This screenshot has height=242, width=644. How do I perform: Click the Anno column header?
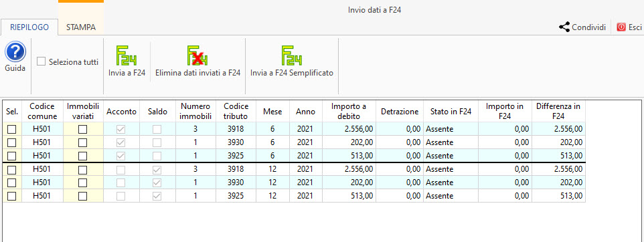[x=305, y=111]
